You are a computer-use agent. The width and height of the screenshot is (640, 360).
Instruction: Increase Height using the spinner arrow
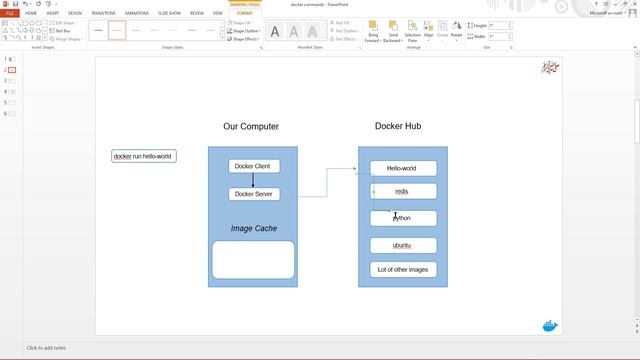(x=510, y=24)
